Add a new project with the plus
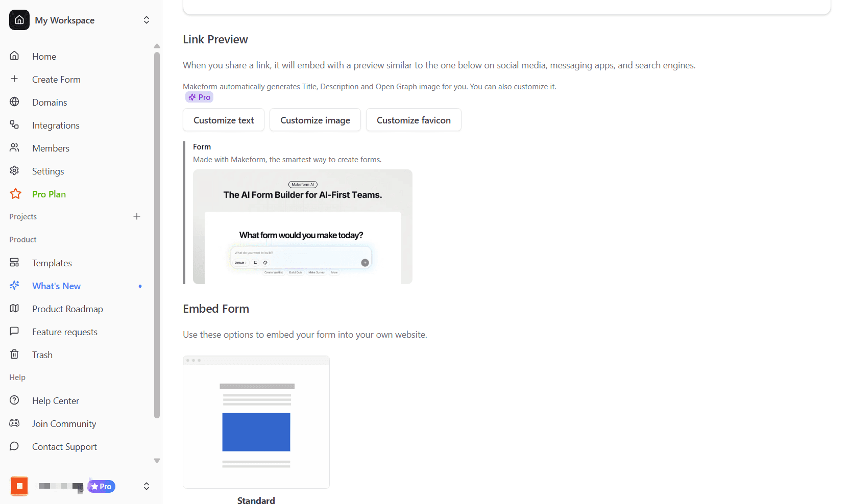Image resolution: width=850 pixels, height=504 pixels. click(x=137, y=216)
